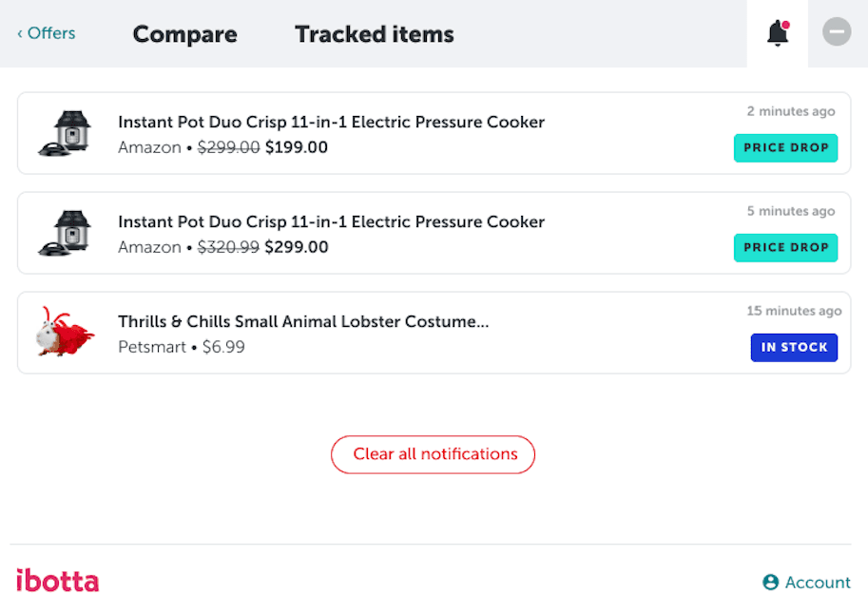Open the Thrills & Chills Lobster Costume notification
The width and height of the screenshot is (868, 613).
(x=303, y=321)
